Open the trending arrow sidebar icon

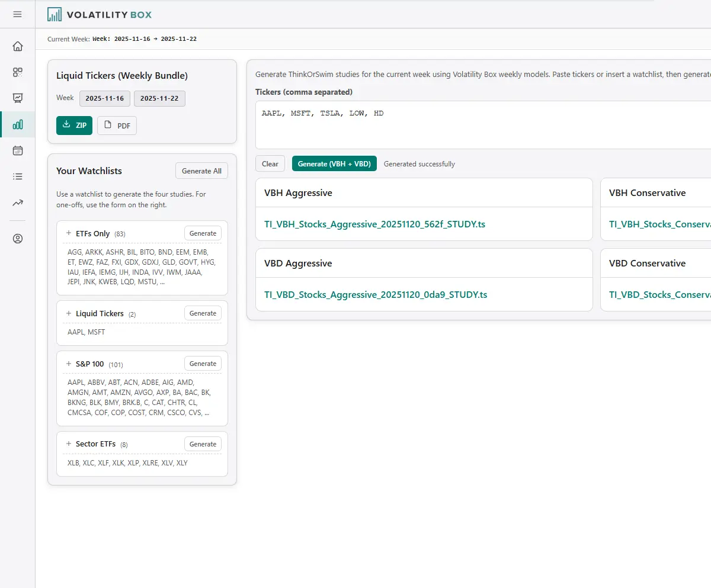pyautogui.click(x=18, y=203)
